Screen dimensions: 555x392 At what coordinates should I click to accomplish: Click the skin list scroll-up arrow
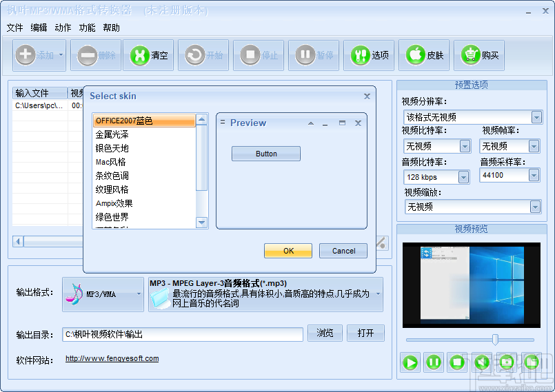[201, 120]
